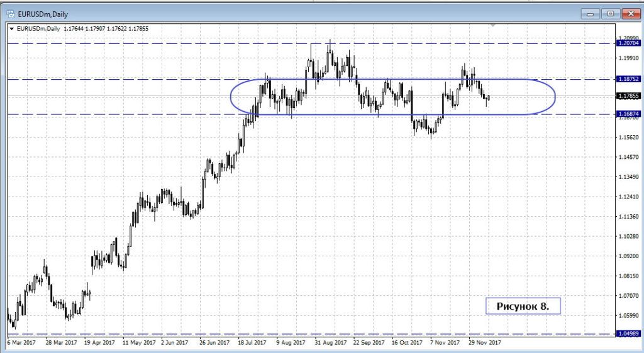Select the 1.18752 horizontal line price label
Image resolution: width=644 pixels, height=353 pixels.
(629, 80)
